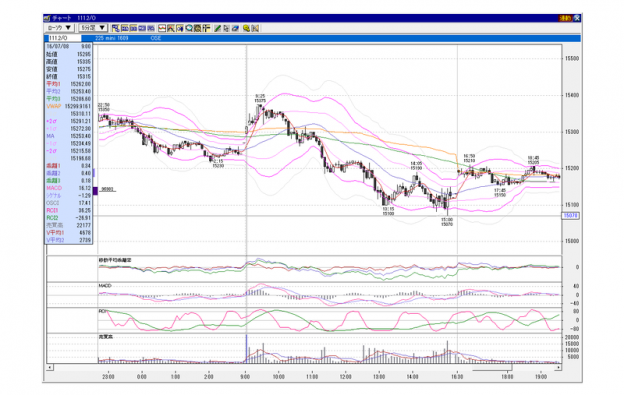Open the yellow key icon tool
This screenshot has width=624, height=395.
(246, 28)
